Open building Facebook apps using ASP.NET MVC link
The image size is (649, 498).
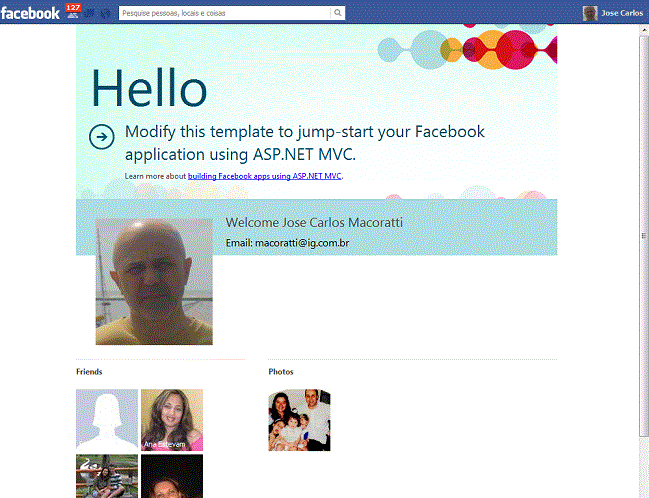coord(264,176)
